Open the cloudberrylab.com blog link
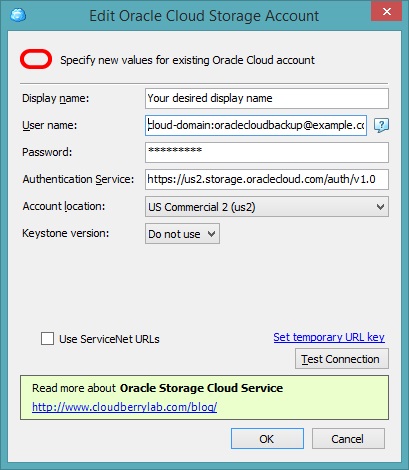 (125, 407)
